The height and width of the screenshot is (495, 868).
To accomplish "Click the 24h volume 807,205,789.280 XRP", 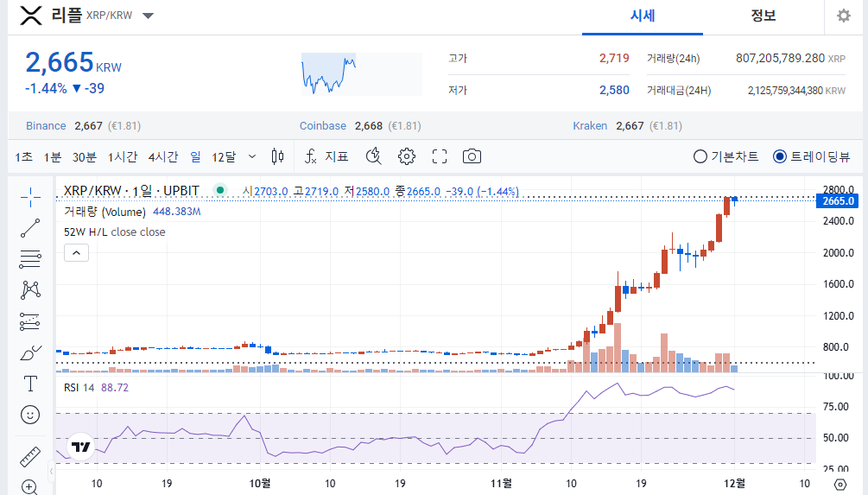I will click(790, 58).
